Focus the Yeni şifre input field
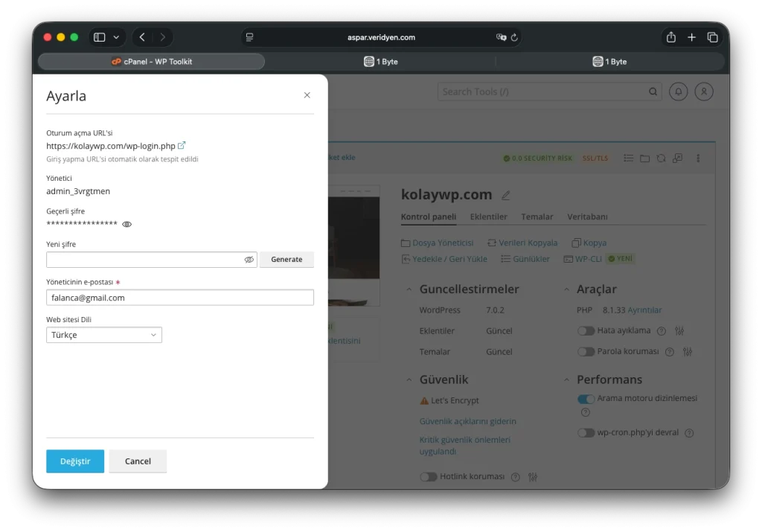762x532 pixels. click(x=151, y=260)
